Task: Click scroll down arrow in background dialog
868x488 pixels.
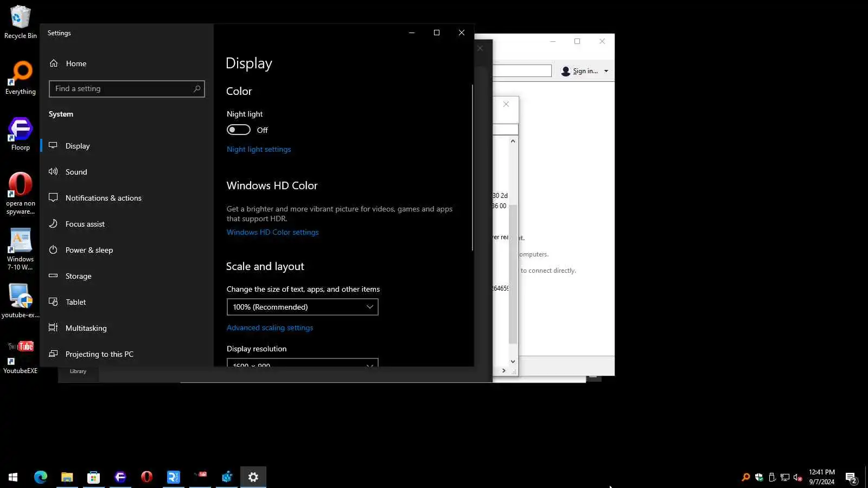Action: point(513,362)
